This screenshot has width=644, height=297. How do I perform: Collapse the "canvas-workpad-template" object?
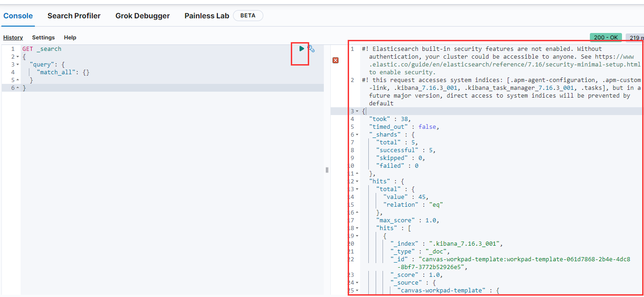coord(357,290)
